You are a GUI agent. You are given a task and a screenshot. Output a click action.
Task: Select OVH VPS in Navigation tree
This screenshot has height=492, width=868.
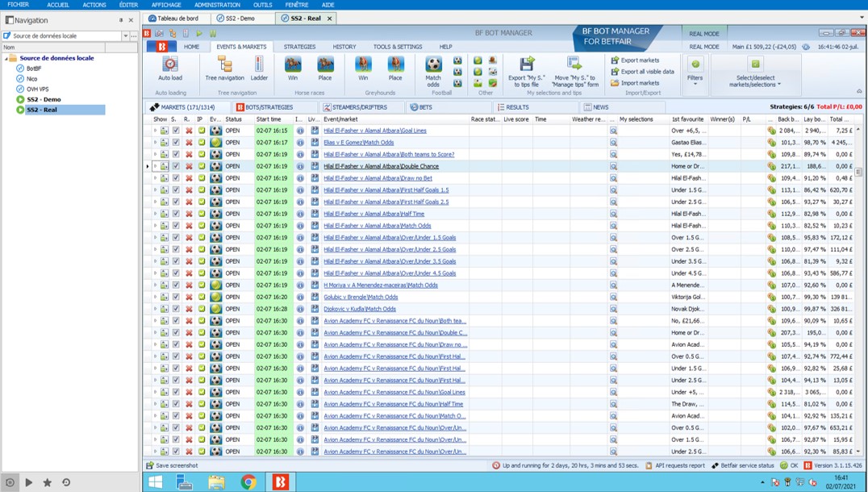[x=38, y=89]
